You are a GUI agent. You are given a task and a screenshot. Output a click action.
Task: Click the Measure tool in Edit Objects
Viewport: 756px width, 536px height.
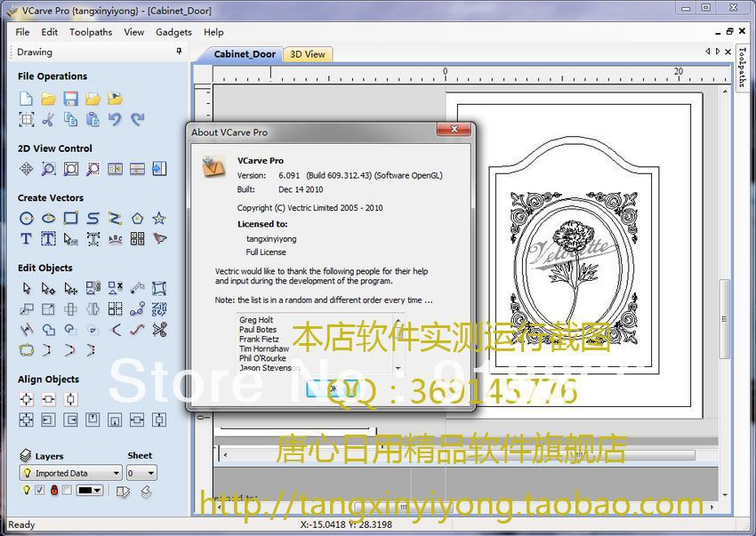(x=137, y=288)
